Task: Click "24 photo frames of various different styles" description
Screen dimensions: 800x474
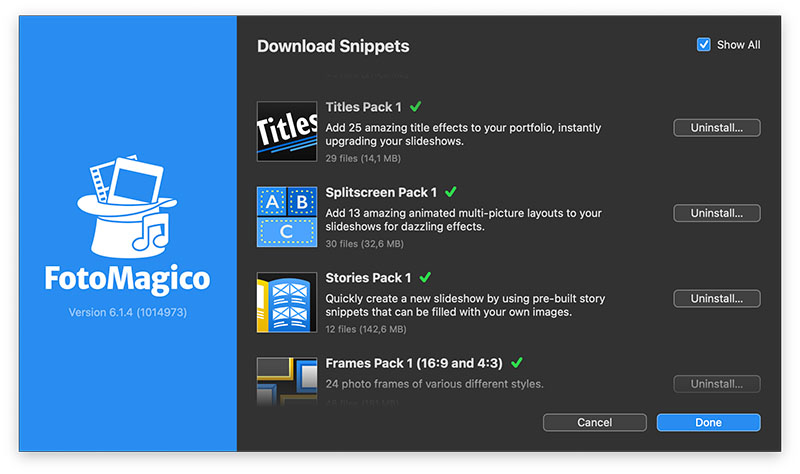Action: [x=435, y=384]
